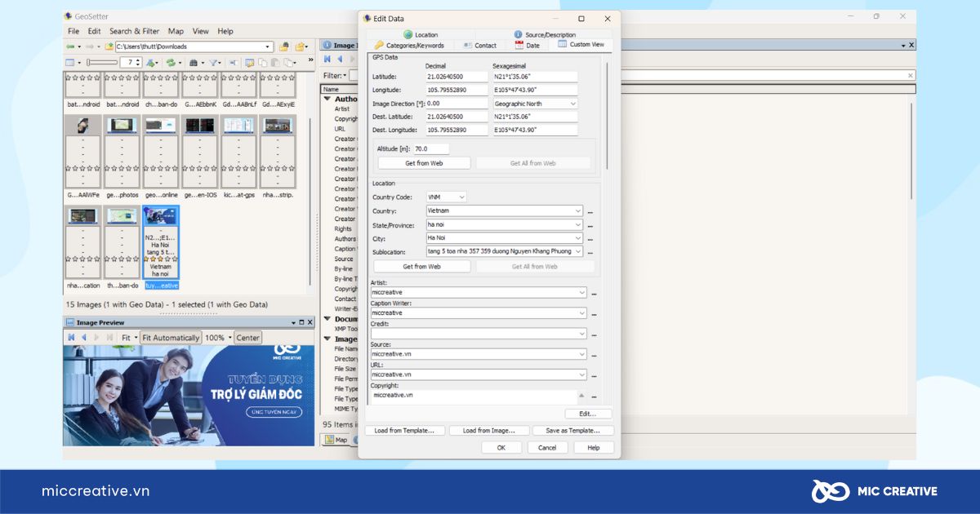Click the decimal Latitude field

(457, 77)
